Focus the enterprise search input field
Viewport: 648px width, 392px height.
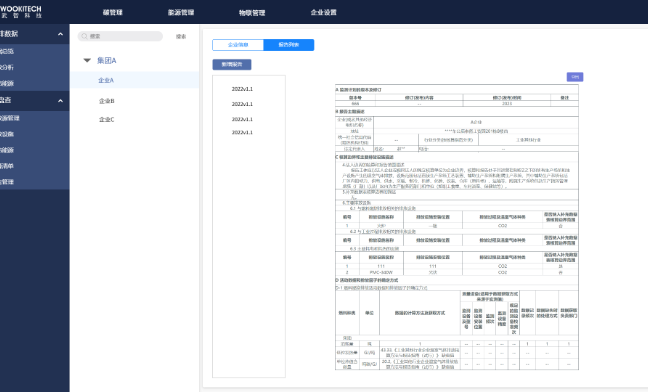coord(120,36)
